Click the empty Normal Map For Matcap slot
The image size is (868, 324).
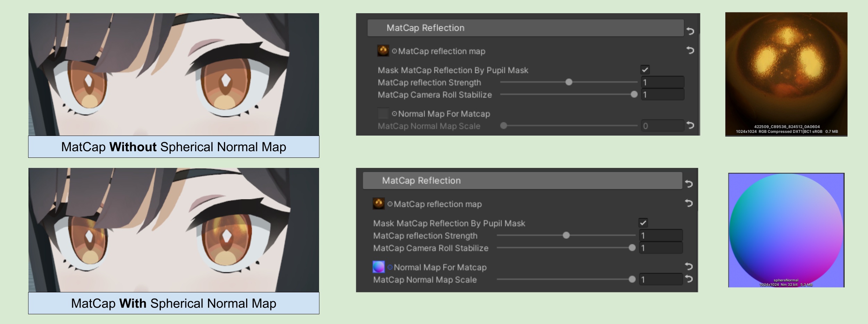[383, 114]
